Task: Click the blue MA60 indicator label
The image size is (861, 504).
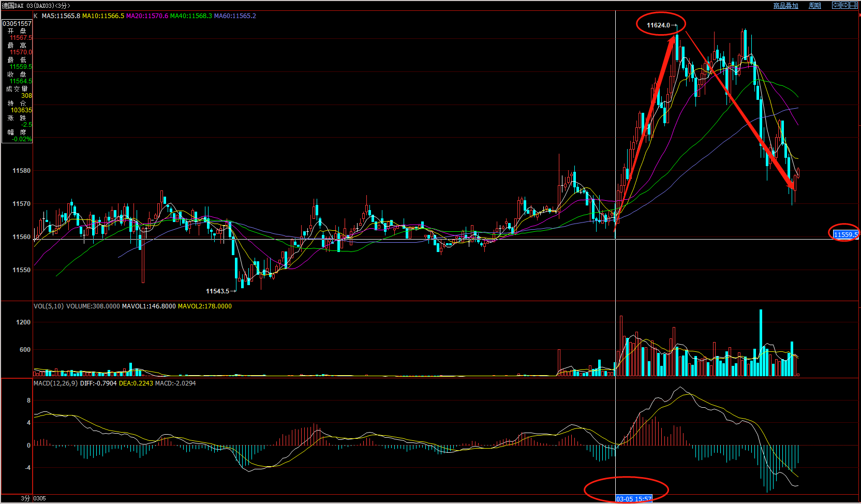Action: pyautogui.click(x=235, y=16)
